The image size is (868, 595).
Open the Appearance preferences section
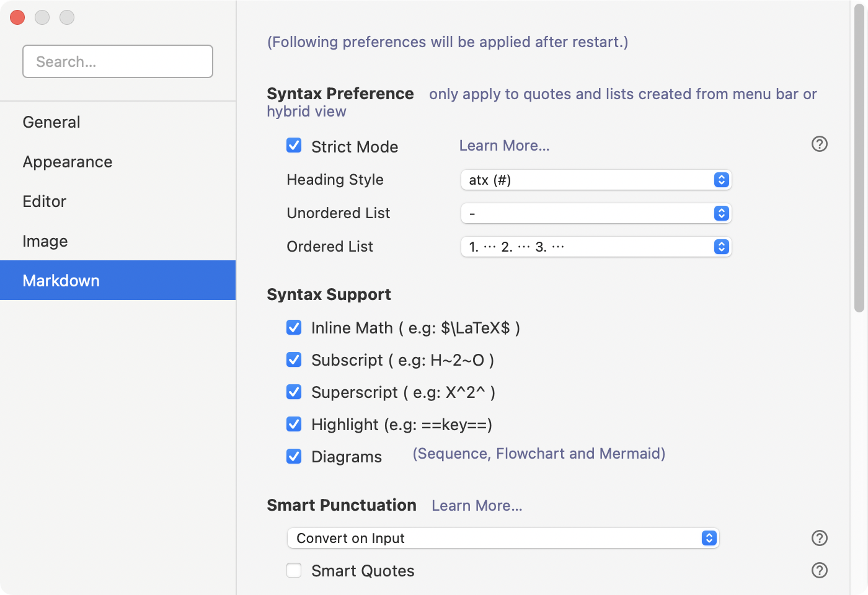[68, 162]
